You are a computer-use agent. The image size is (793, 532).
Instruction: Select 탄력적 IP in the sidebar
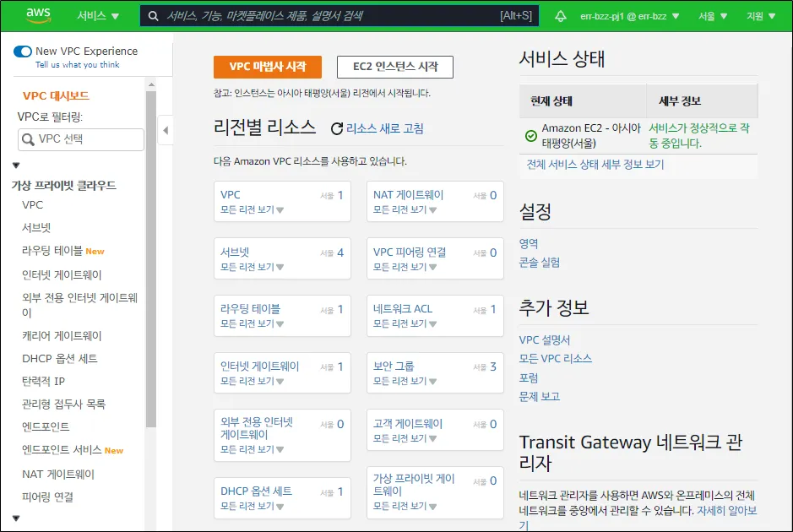(x=44, y=382)
